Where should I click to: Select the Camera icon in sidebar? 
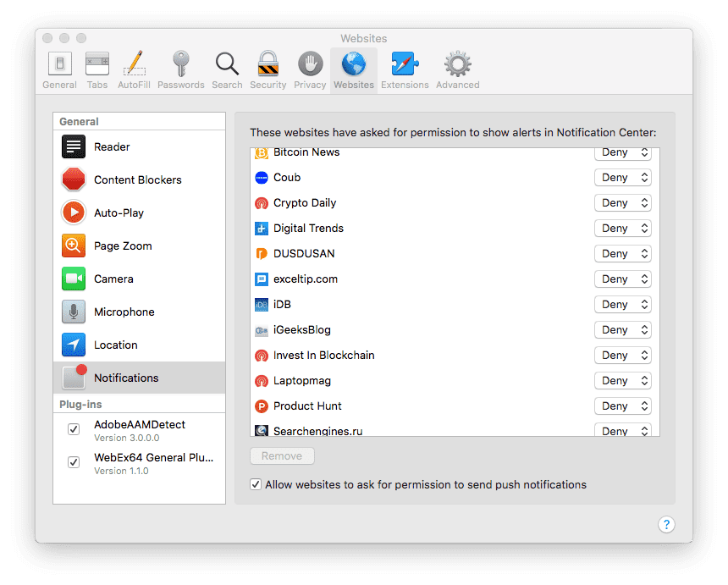coord(74,279)
